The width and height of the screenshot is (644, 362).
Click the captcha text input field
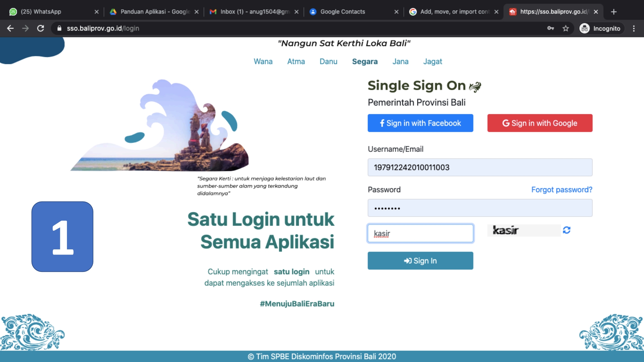tap(420, 233)
